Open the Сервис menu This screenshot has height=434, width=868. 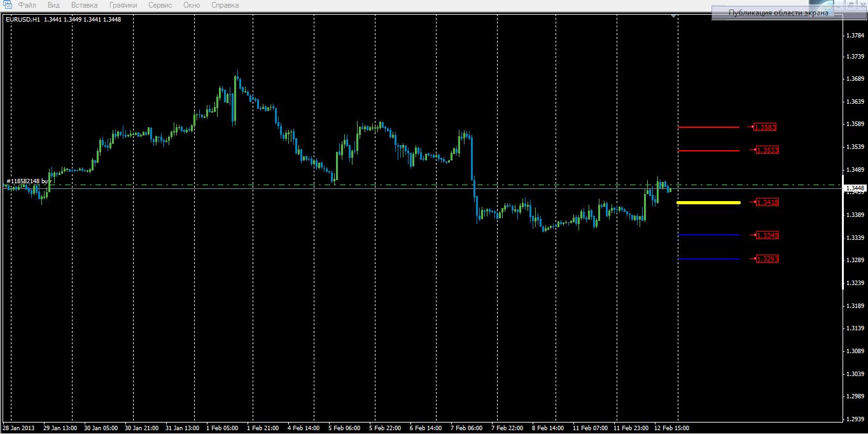pyautogui.click(x=160, y=5)
